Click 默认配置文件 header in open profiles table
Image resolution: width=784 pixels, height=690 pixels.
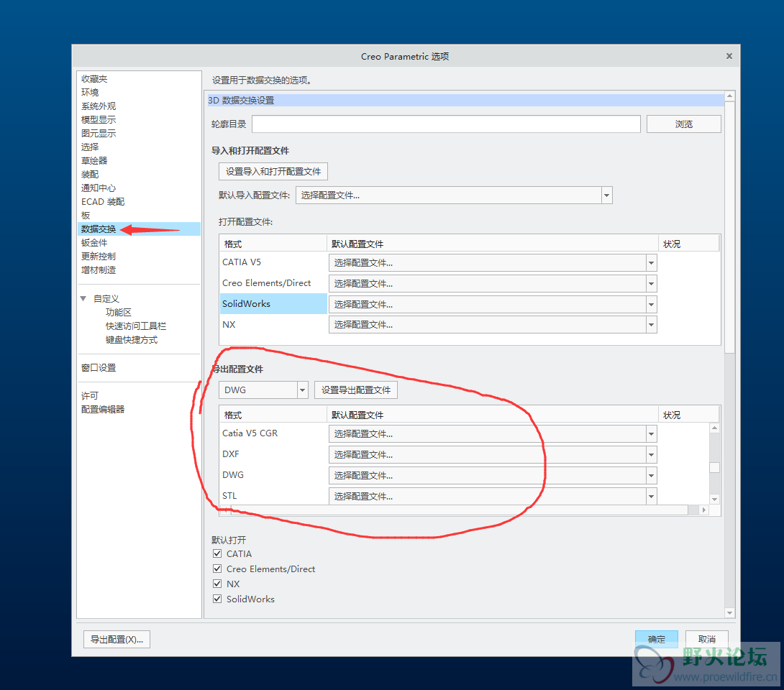[493, 244]
